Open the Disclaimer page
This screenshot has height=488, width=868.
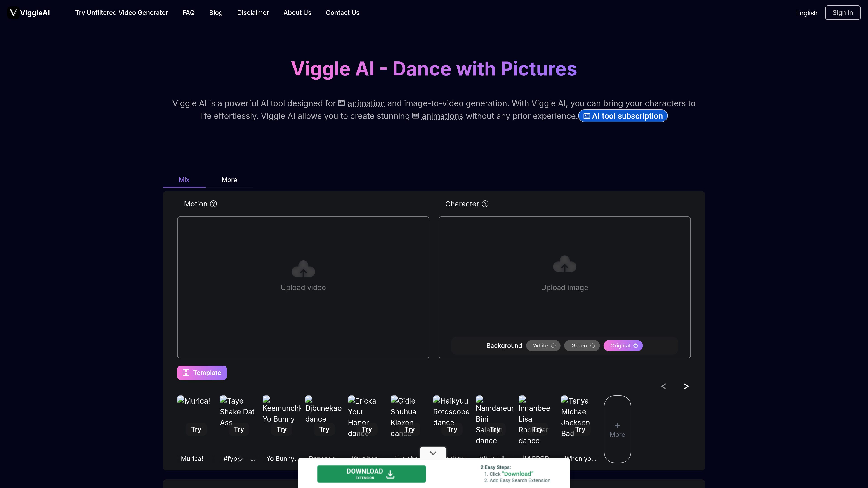(253, 12)
